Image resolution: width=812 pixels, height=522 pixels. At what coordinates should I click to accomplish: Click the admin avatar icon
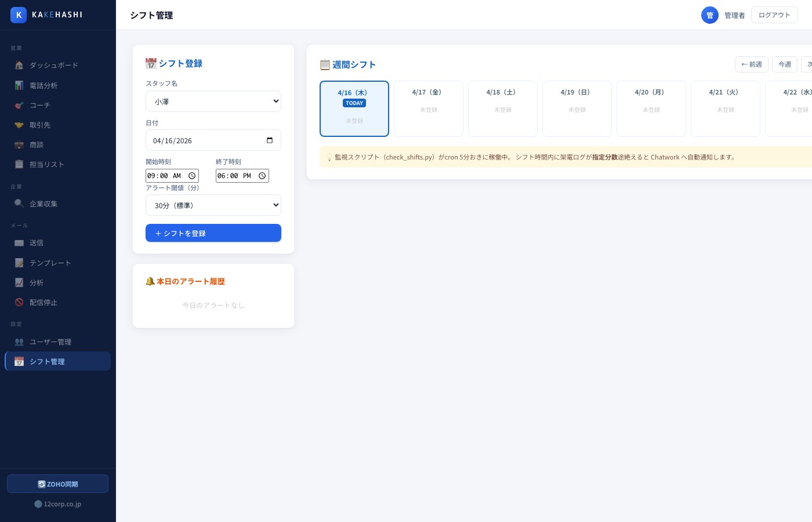[709, 15]
